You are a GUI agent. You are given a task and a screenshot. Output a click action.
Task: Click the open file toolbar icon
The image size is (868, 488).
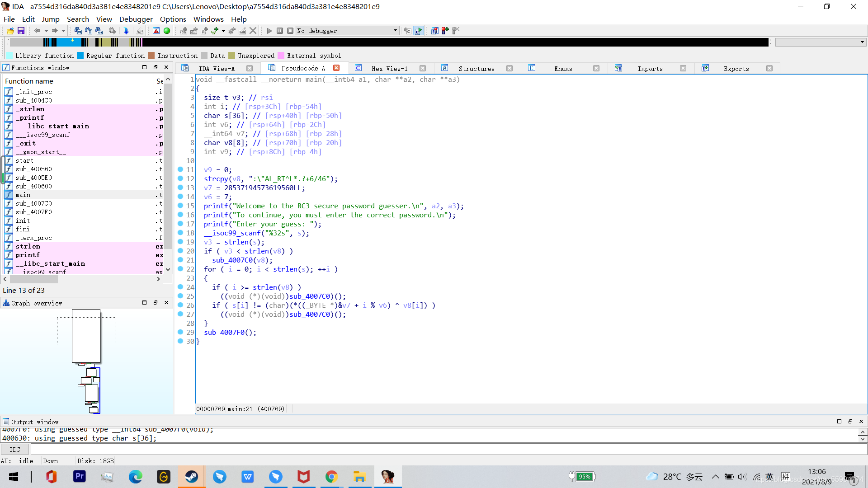point(10,31)
